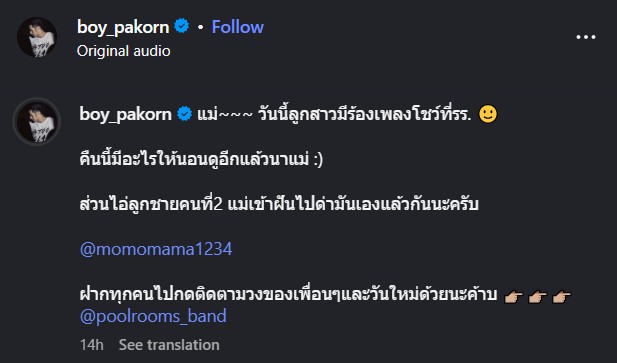
Task: Open boy_pakorn username in the post header
Action: click(123, 27)
